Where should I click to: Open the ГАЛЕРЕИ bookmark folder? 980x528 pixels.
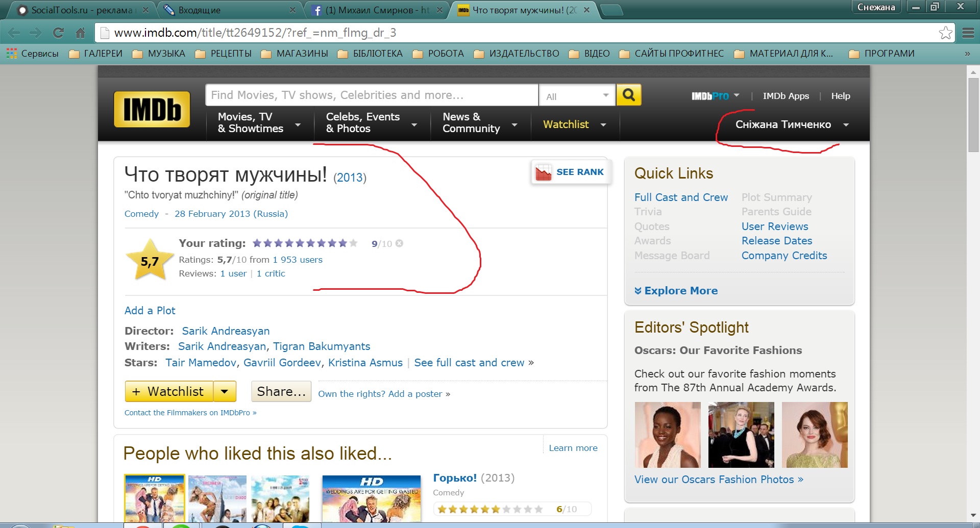click(95, 54)
